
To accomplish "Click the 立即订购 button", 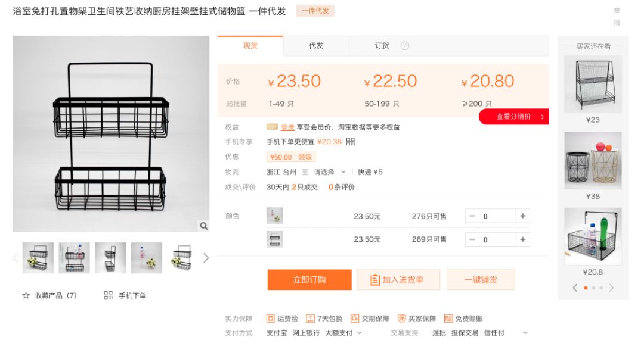I will pos(309,280).
